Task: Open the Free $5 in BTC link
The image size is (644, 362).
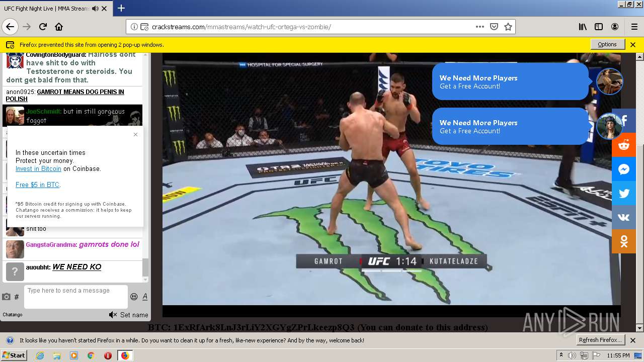Action: tap(37, 185)
